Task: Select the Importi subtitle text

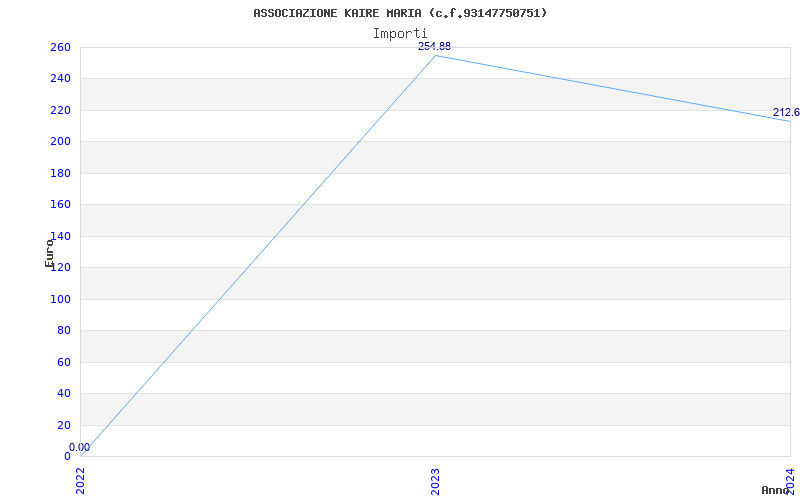Action: [400, 34]
